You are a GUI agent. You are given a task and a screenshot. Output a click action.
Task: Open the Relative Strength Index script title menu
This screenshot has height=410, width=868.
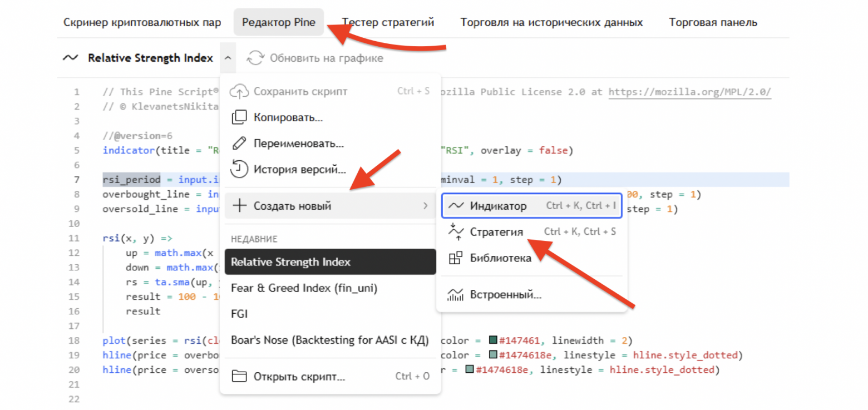click(150, 58)
